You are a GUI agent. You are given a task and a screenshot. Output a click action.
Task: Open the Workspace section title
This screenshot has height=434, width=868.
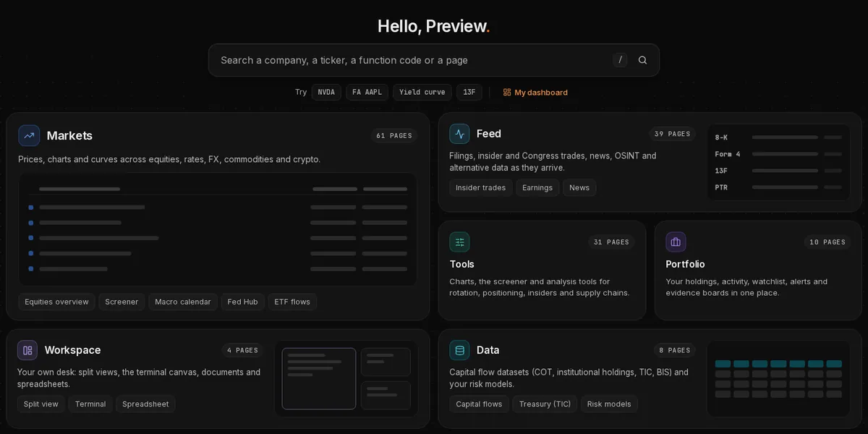[72, 350]
